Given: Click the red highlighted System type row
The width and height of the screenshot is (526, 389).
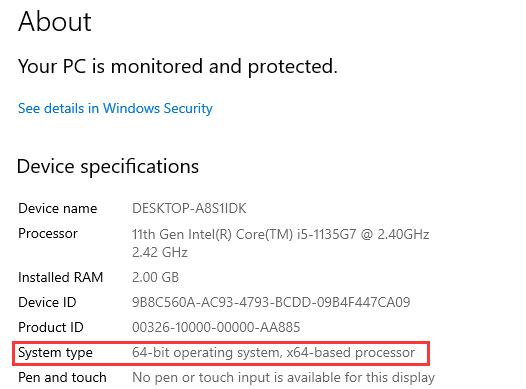Looking at the screenshot, I should (x=221, y=353).
